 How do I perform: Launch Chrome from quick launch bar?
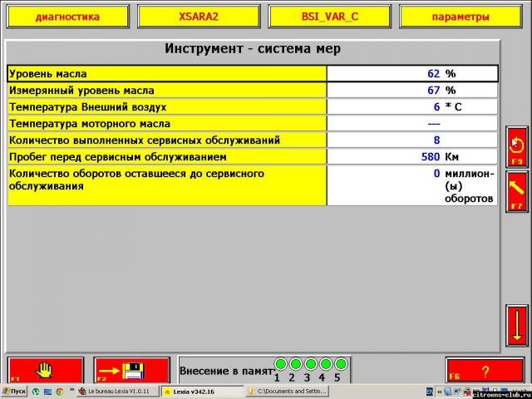click(x=60, y=392)
